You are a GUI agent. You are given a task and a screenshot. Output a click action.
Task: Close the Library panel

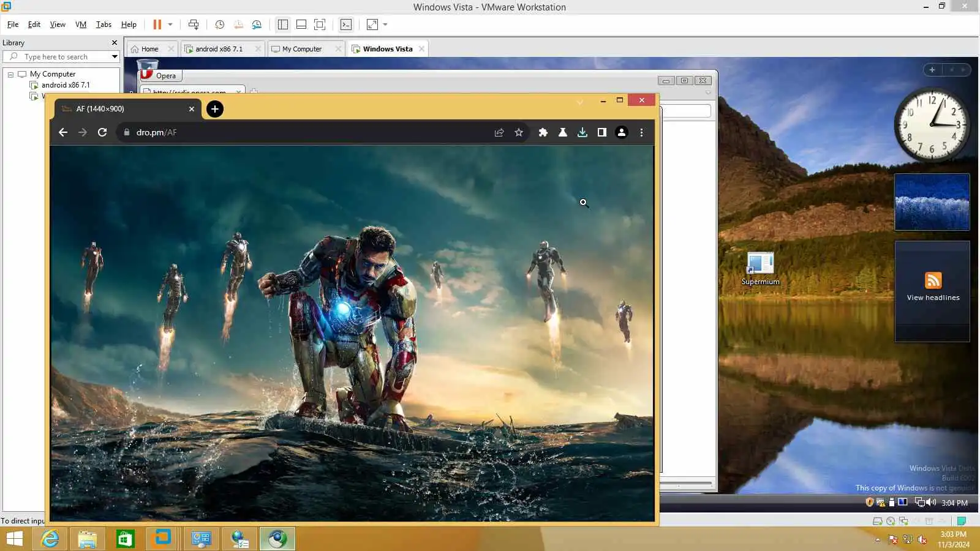click(x=115, y=43)
